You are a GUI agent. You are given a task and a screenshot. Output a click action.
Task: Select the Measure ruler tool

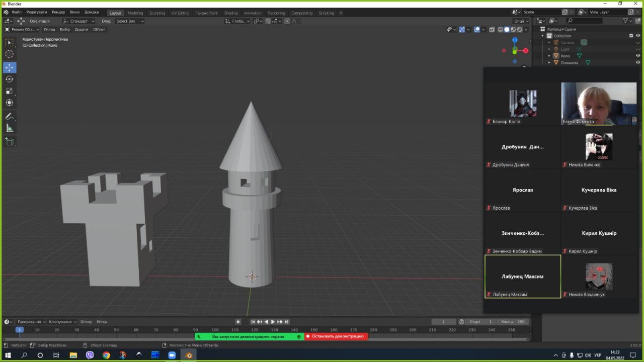10,128
